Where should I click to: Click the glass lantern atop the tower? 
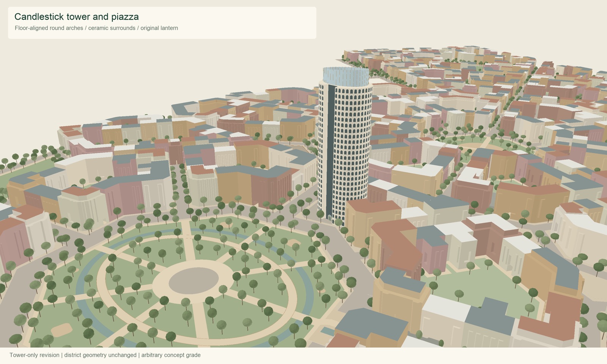click(x=346, y=76)
